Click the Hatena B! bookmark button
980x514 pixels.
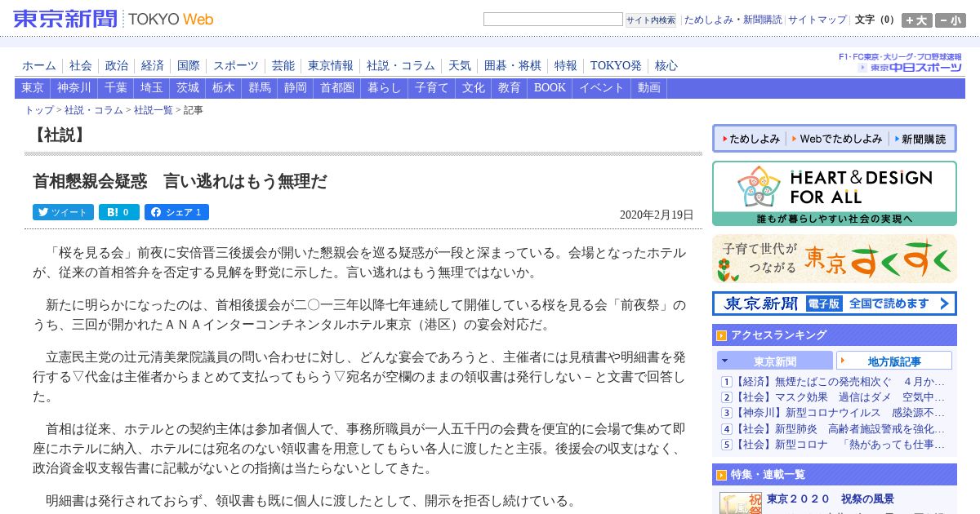point(119,212)
